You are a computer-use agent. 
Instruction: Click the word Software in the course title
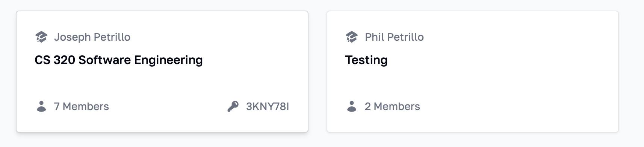(104, 60)
